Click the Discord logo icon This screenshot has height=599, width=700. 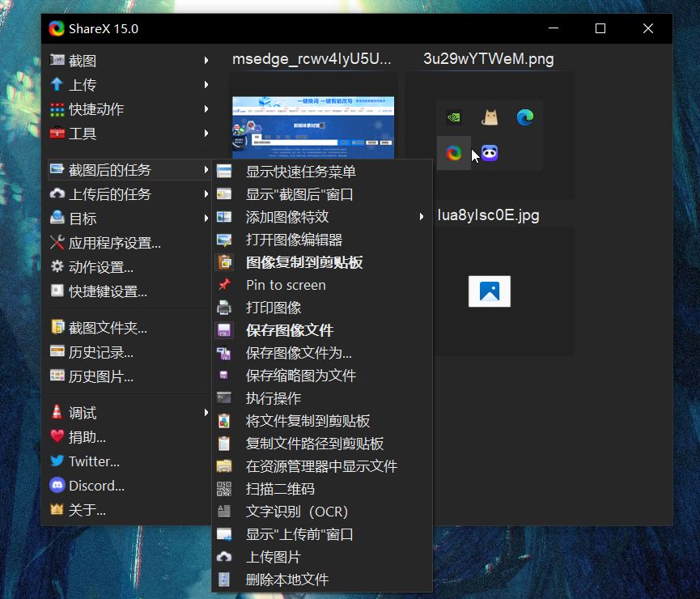[57, 485]
